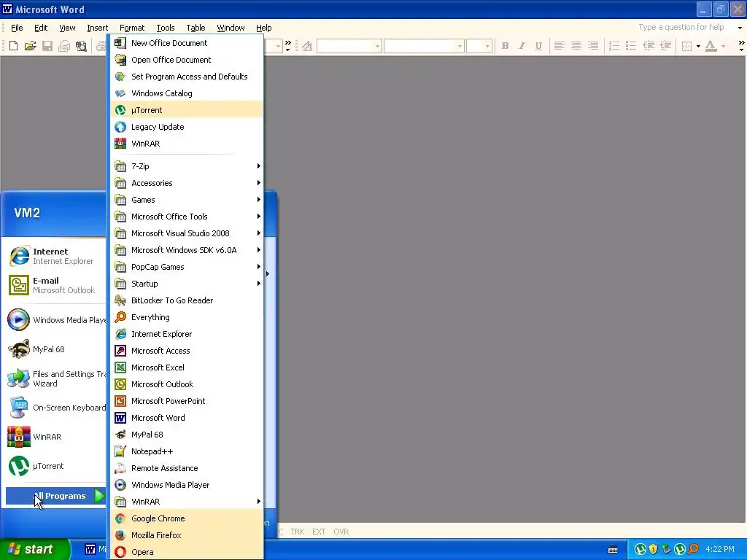The image size is (747, 560).
Task: Launch Microsoft Access from programs
Action: click(x=187, y=351)
